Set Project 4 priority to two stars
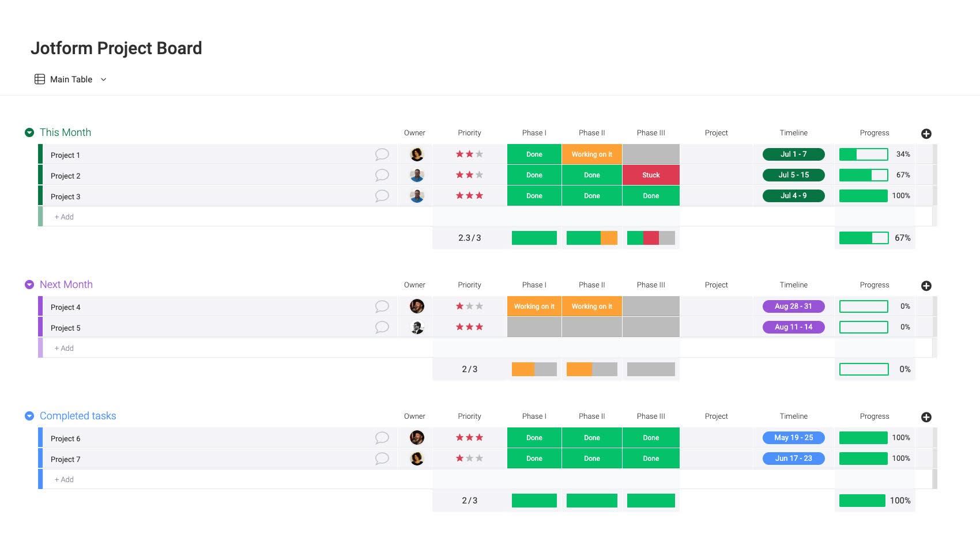980x553 pixels. [469, 306]
